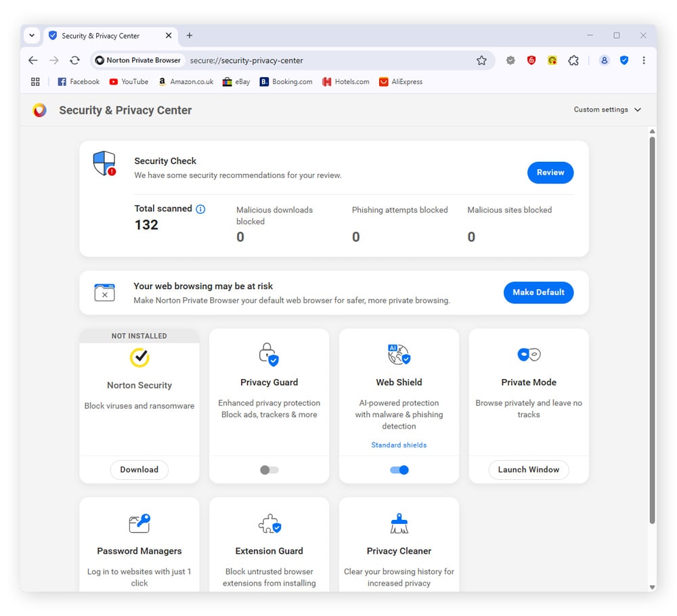The image size is (677, 616).
Task: Click the yellow extension icon in toolbar
Action: pos(552,60)
